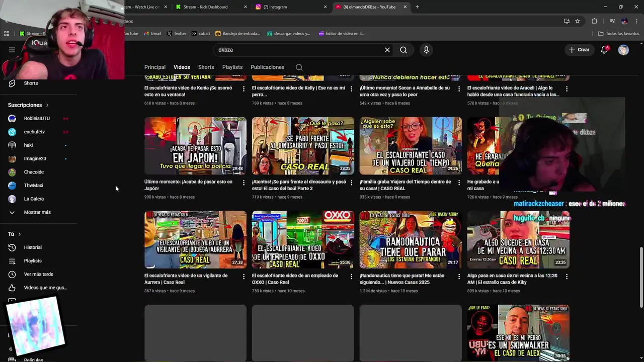Go to the Playlists channel tab

[x=232, y=67]
